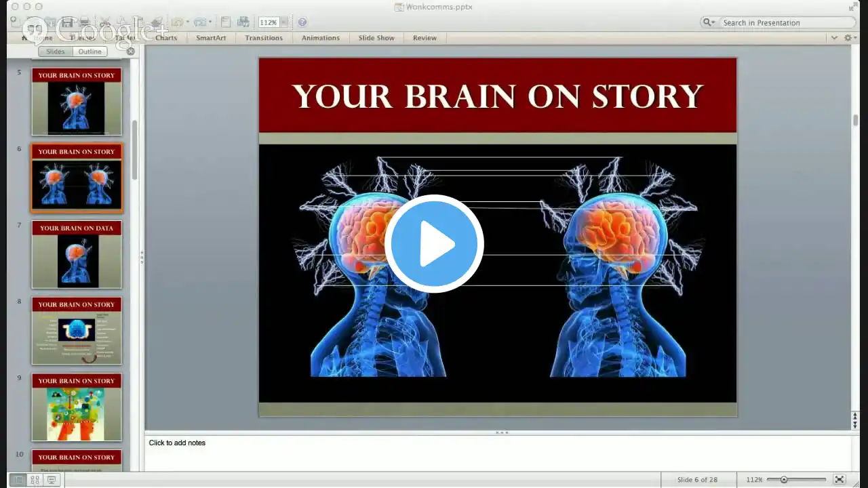Click the Slide 6 of 28 indicator

pos(697,480)
